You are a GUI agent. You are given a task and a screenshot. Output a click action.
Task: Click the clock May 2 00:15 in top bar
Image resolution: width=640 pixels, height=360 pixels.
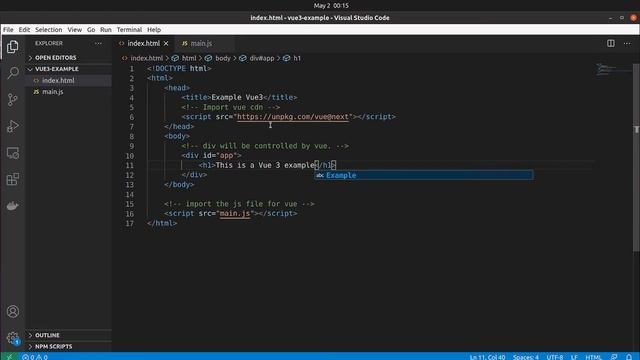point(331,6)
